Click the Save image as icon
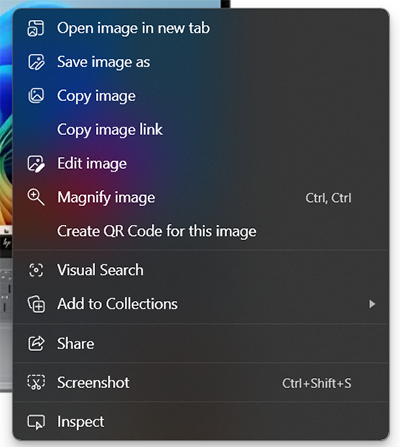 click(36, 62)
